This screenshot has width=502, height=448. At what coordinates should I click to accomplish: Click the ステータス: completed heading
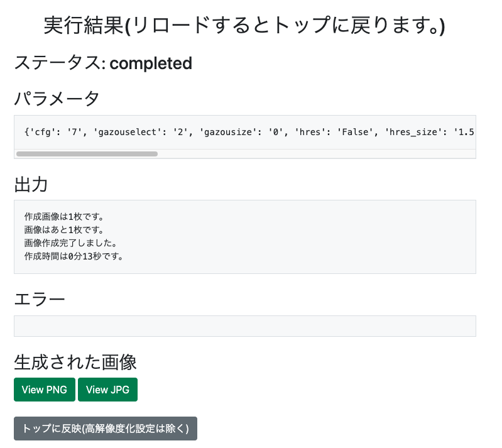[103, 63]
